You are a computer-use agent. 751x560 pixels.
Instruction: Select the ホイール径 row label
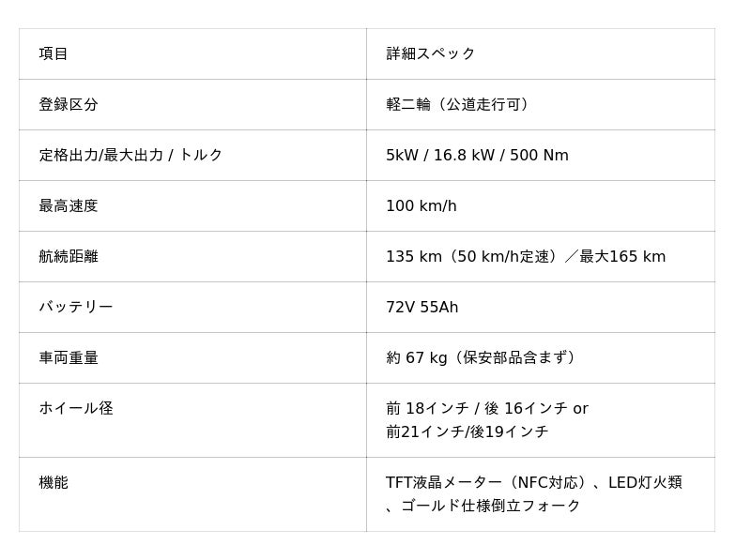pos(76,408)
